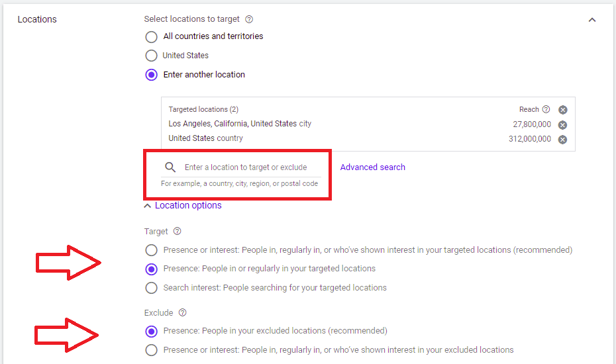The image size is (616, 364).
Task: Remove United States country from targeted locations
Action: [563, 140]
